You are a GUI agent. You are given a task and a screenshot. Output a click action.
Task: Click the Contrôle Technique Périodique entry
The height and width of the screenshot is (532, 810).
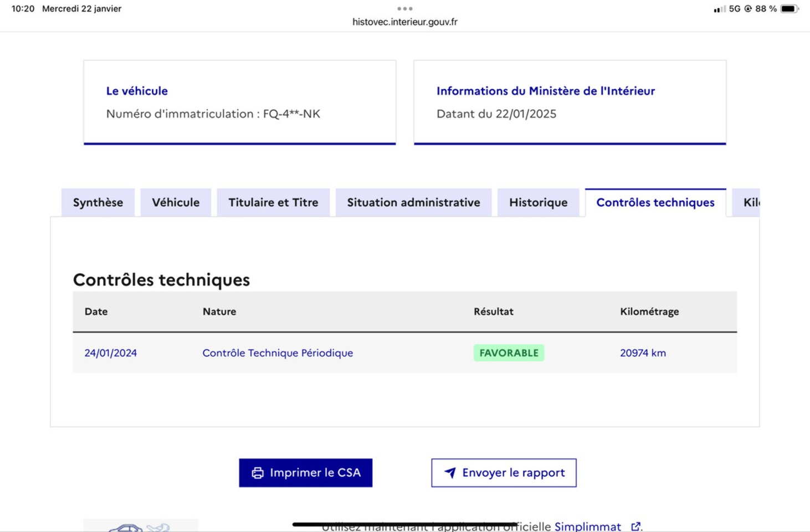coord(278,353)
